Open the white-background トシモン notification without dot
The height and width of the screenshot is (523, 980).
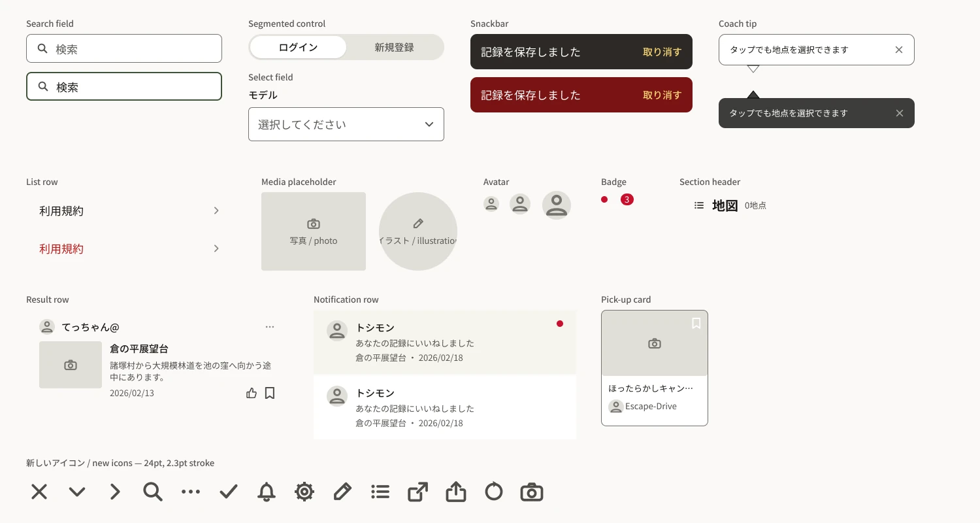pos(445,408)
